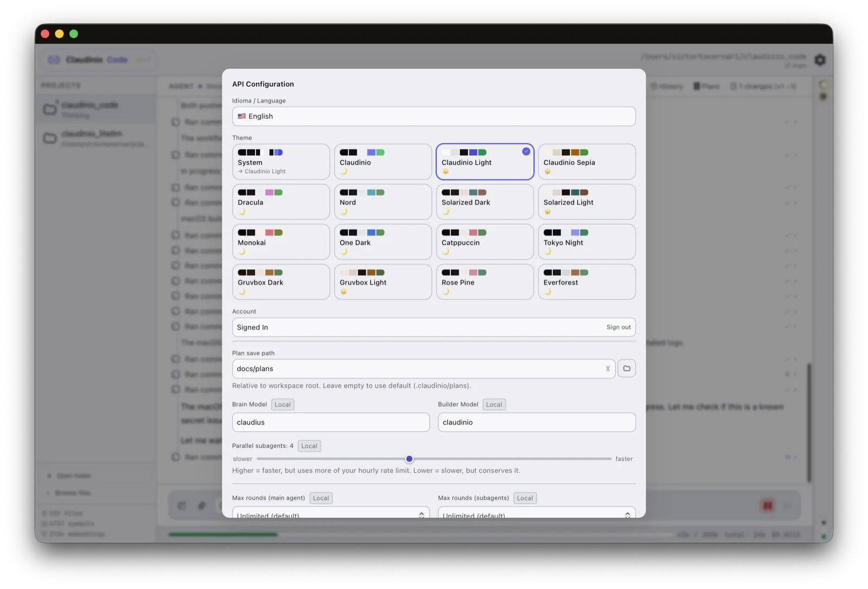Click the folder browse icon beside plan path
868x589 pixels.
[x=627, y=369]
